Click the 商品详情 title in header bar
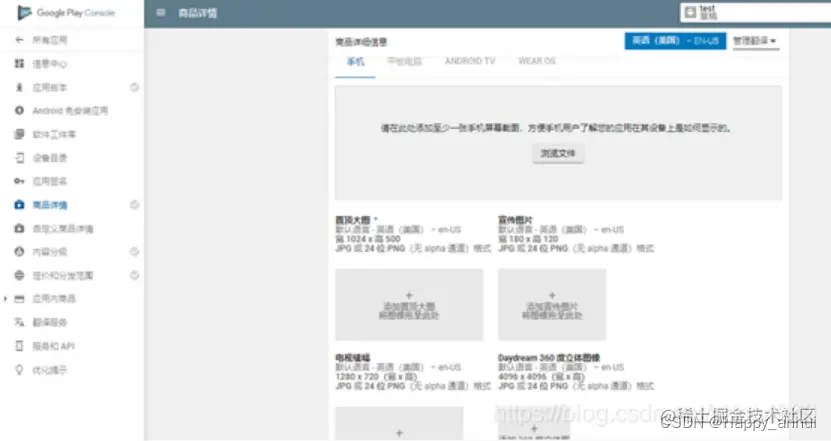 point(198,13)
